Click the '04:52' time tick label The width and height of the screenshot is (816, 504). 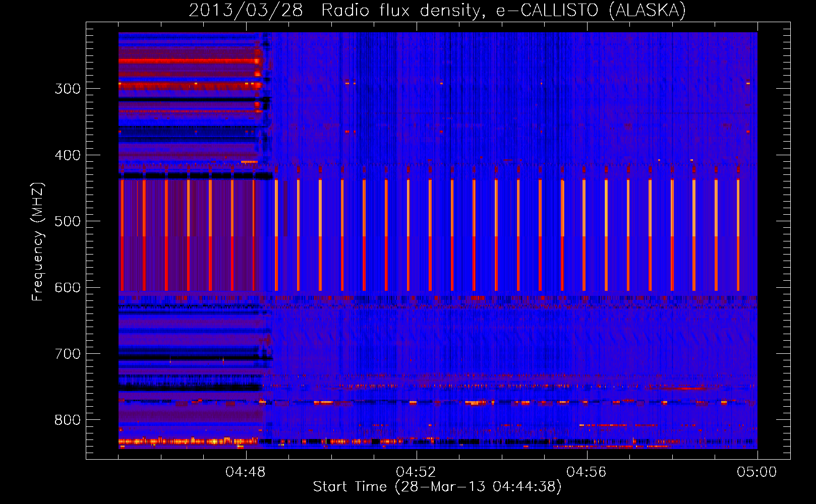pyautogui.click(x=416, y=472)
